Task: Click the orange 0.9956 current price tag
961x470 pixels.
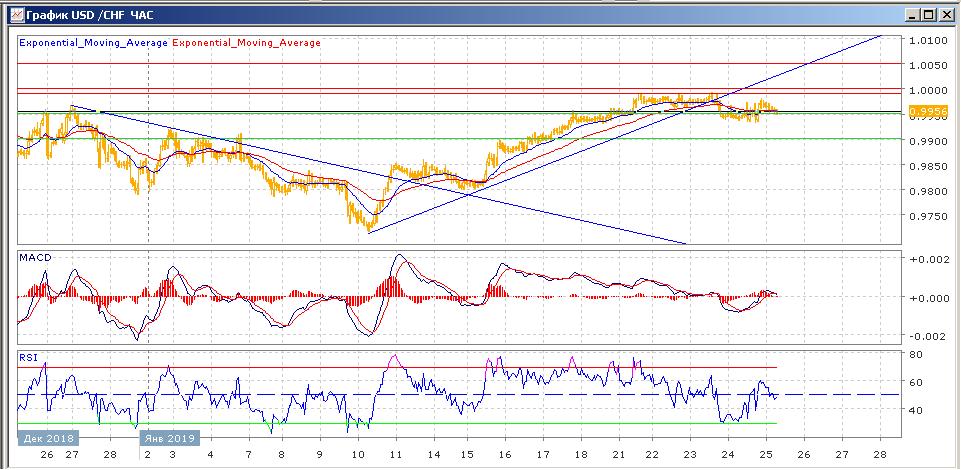Action: [929, 112]
